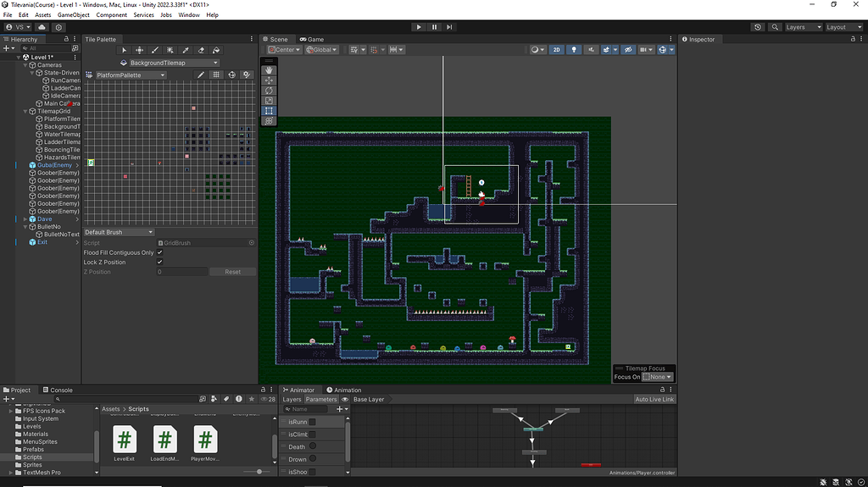The image size is (868, 487).
Task: Click the Z Position Reset button
Action: (232, 272)
